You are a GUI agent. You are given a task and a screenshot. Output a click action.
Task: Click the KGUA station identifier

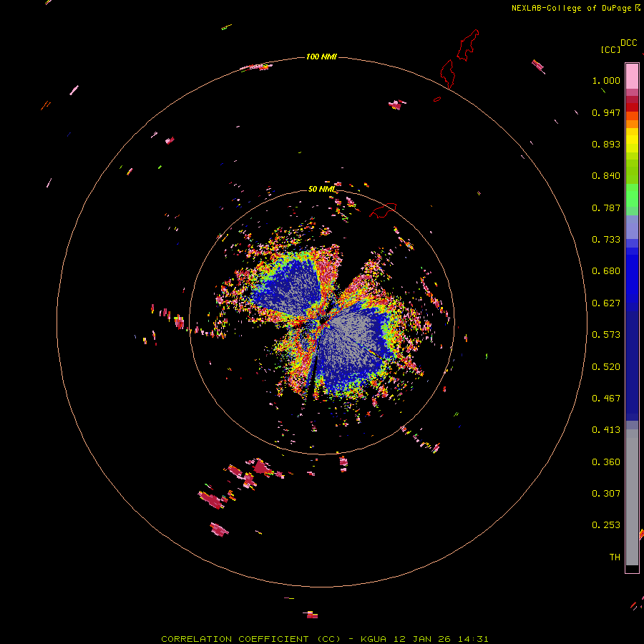[x=374, y=639]
